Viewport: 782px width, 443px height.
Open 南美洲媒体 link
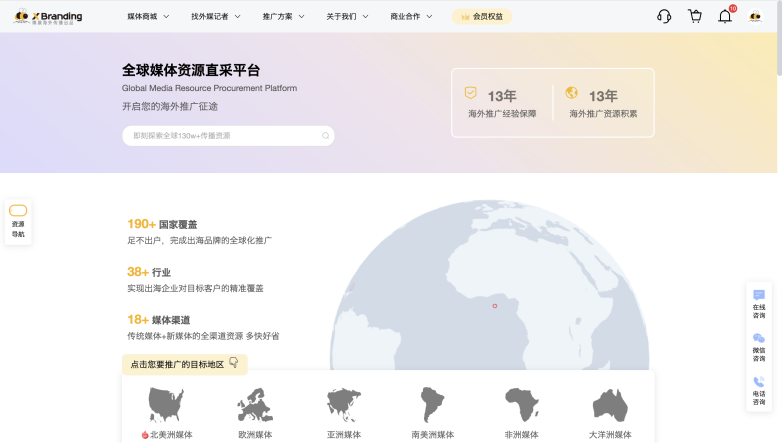click(432, 435)
